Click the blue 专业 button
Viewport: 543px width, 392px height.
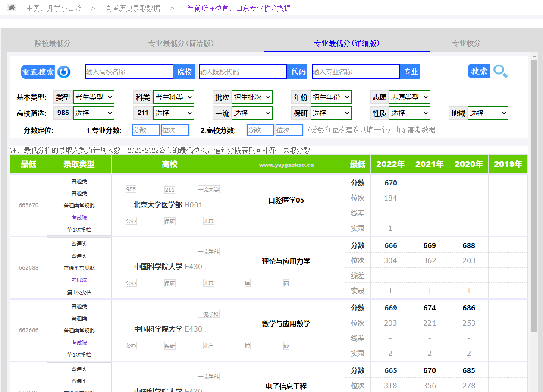(411, 72)
